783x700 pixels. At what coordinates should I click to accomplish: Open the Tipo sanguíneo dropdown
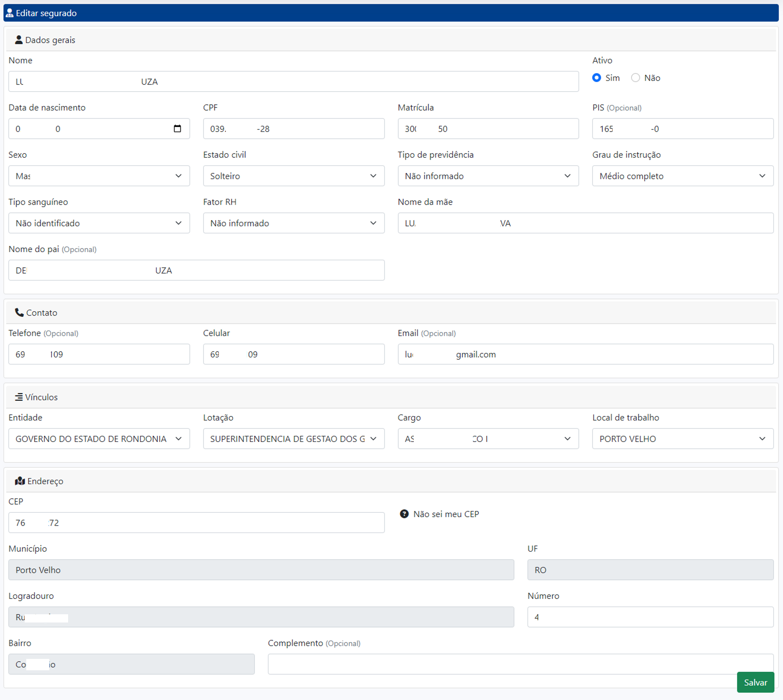[99, 223]
